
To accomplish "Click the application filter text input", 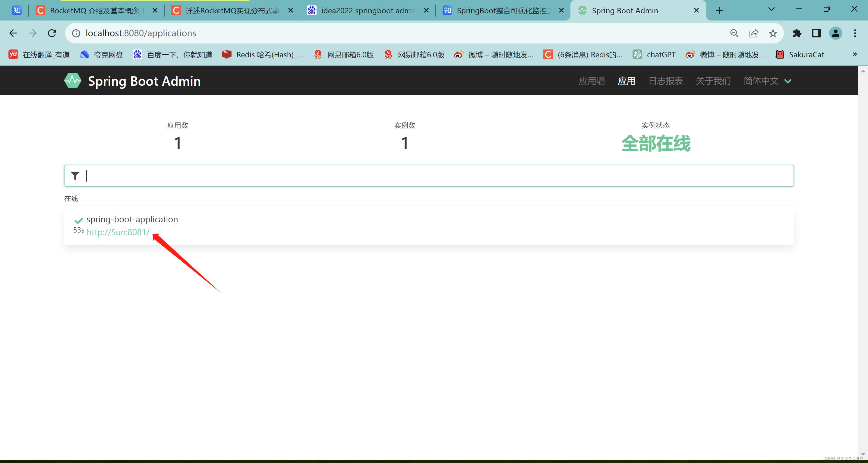I will tap(438, 176).
